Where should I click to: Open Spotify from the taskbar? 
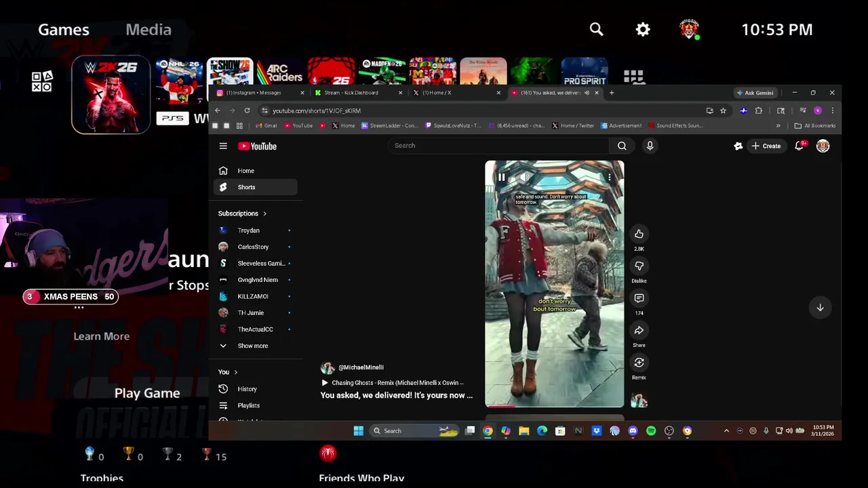click(651, 430)
